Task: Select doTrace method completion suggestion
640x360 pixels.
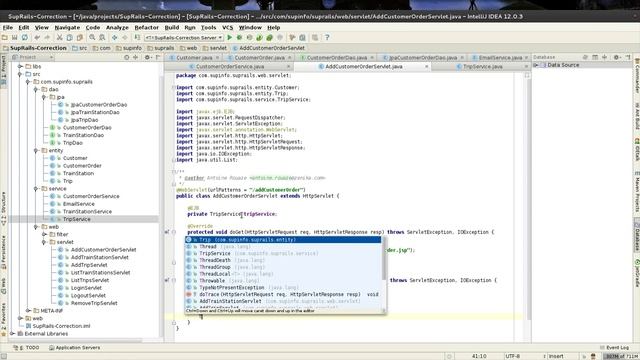Action: pyautogui.click(x=283, y=294)
